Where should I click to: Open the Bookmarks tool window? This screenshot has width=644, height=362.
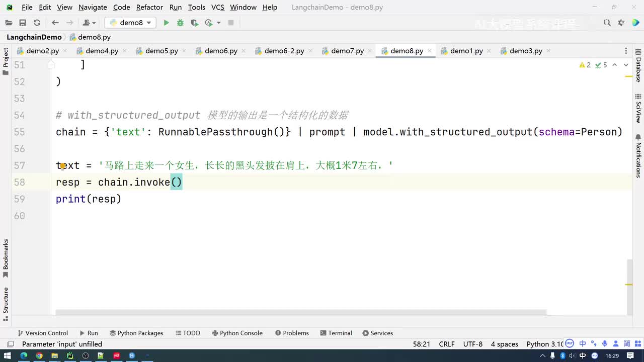[x=6, y=258]
